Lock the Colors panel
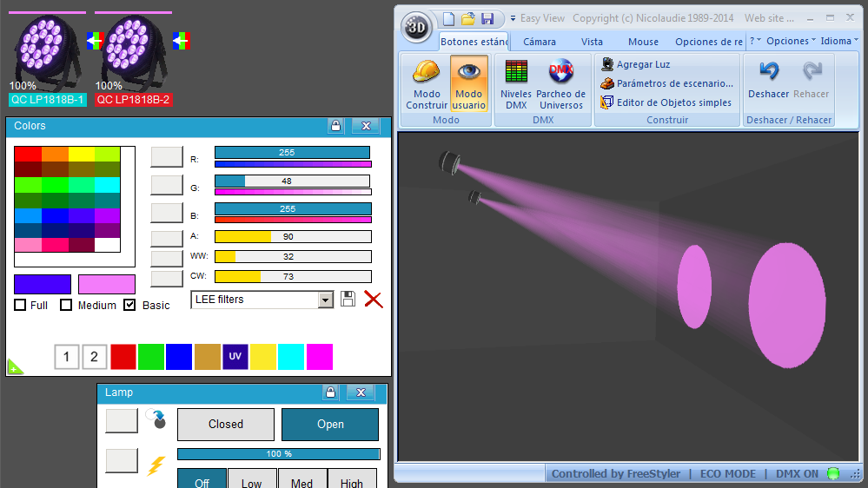The height and width of the screenshot is (488, 868). pos(335,126)
